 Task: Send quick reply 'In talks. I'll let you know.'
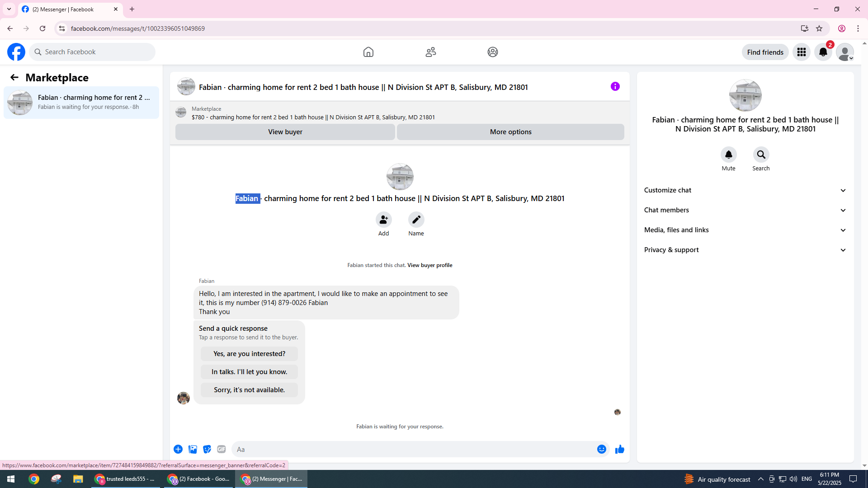click(250, 372)
